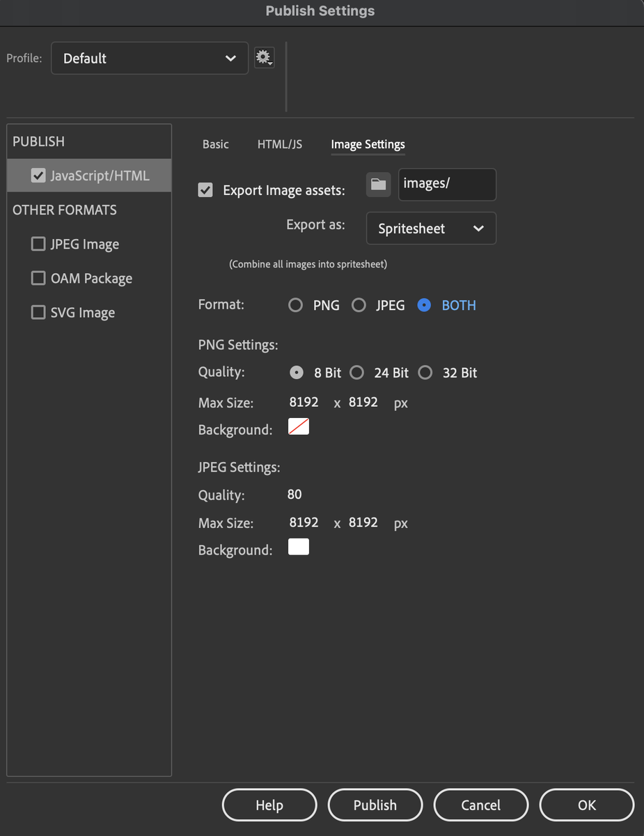Switch to the Basic tab
Image resolution: width=644 pixels, height=836 pixels.
pos(215,144)
